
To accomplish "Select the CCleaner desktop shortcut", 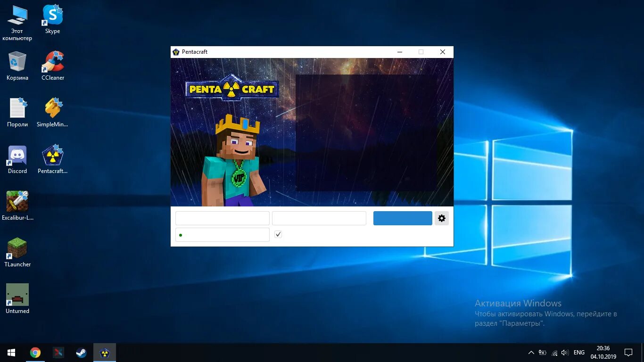I will (53, 66).
